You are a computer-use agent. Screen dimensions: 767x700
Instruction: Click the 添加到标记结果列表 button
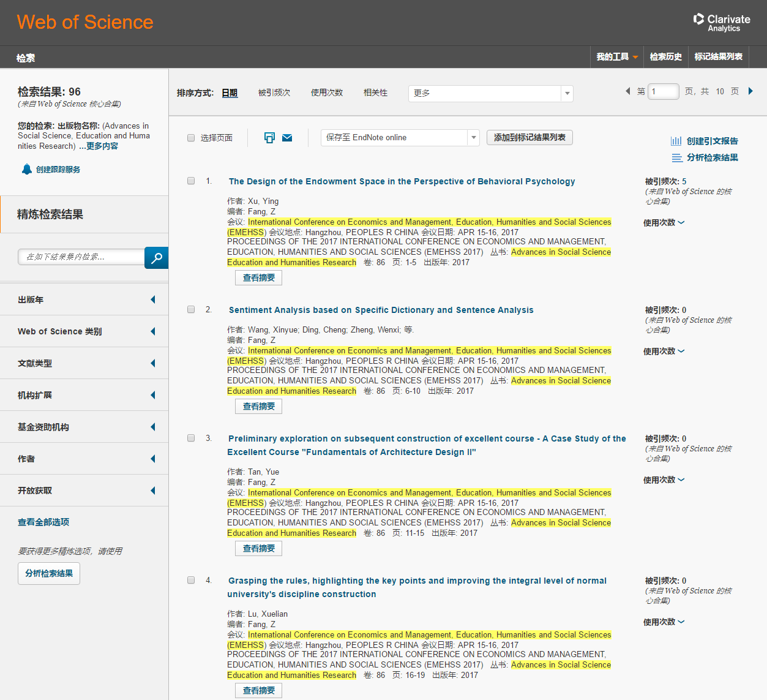529,138
